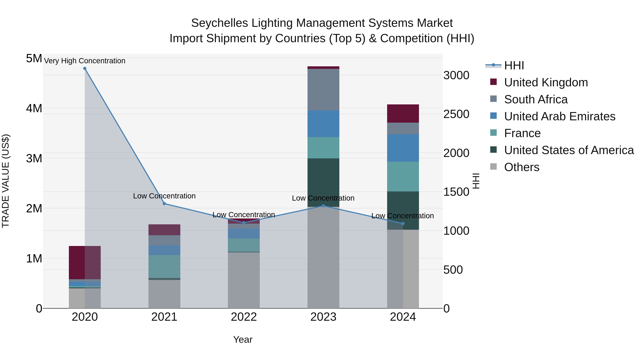The width and height of the screenshot is (644, 362).
Task: Click the 2022 Others bar segment
Action: 244,280
